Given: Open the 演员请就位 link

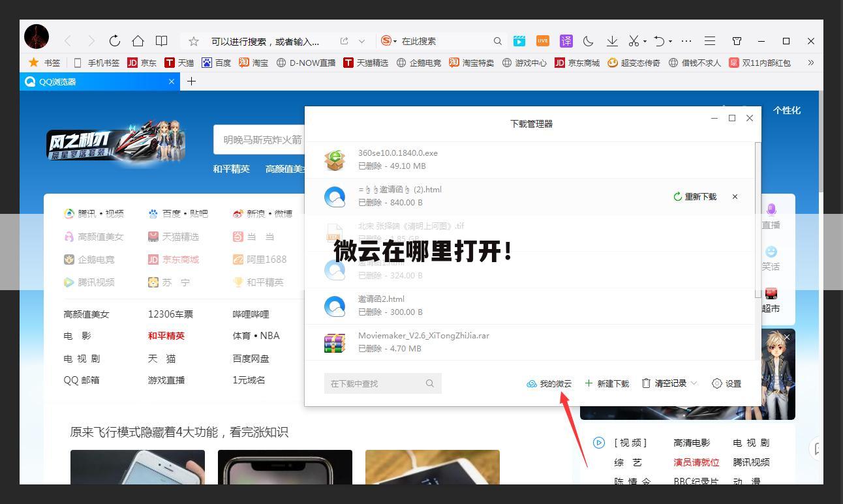Looking at the screenshot, I should coord(696,462).
